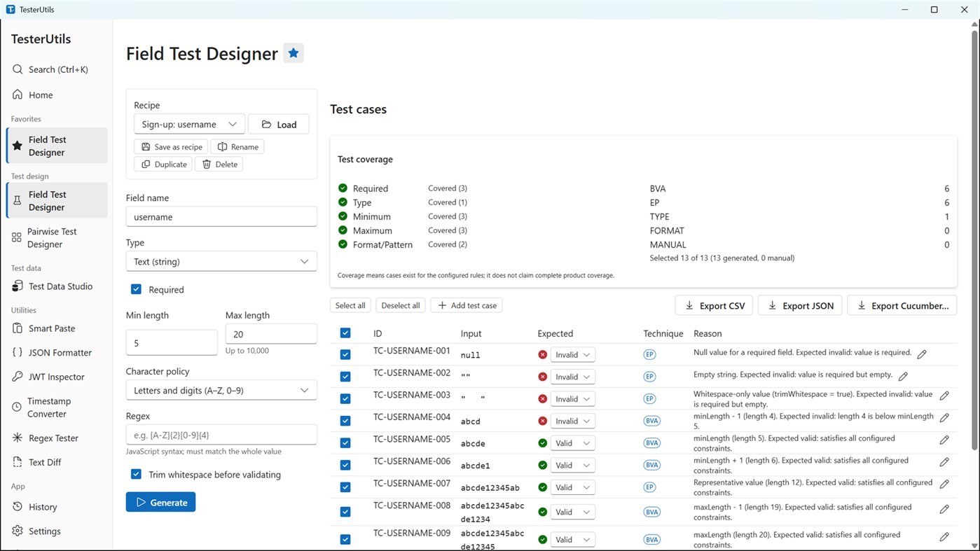Click the Regex input field

221,435
